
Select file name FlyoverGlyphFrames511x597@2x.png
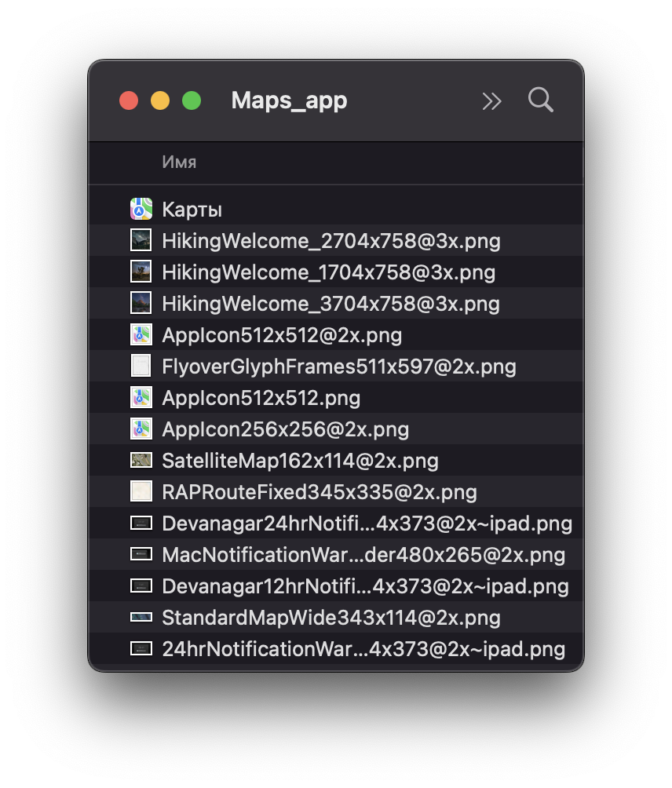(339, 367)
